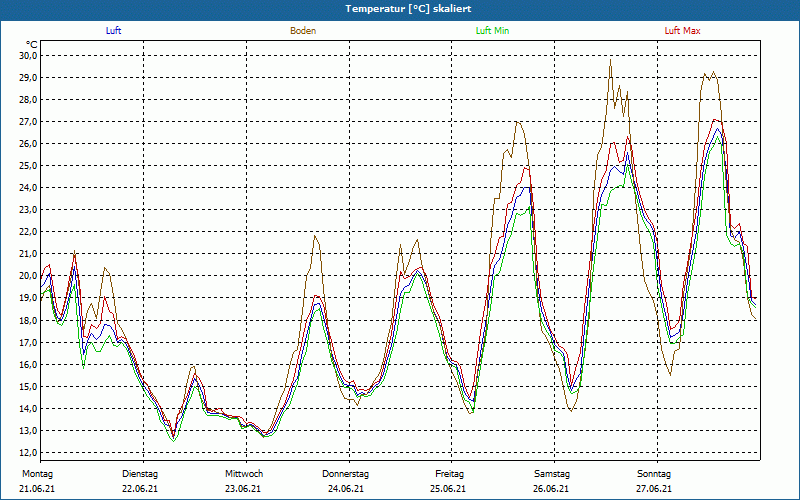Click the 17,0 y-axis value
This screenshot has height=500, width=800.
click(x=29, y=342)
